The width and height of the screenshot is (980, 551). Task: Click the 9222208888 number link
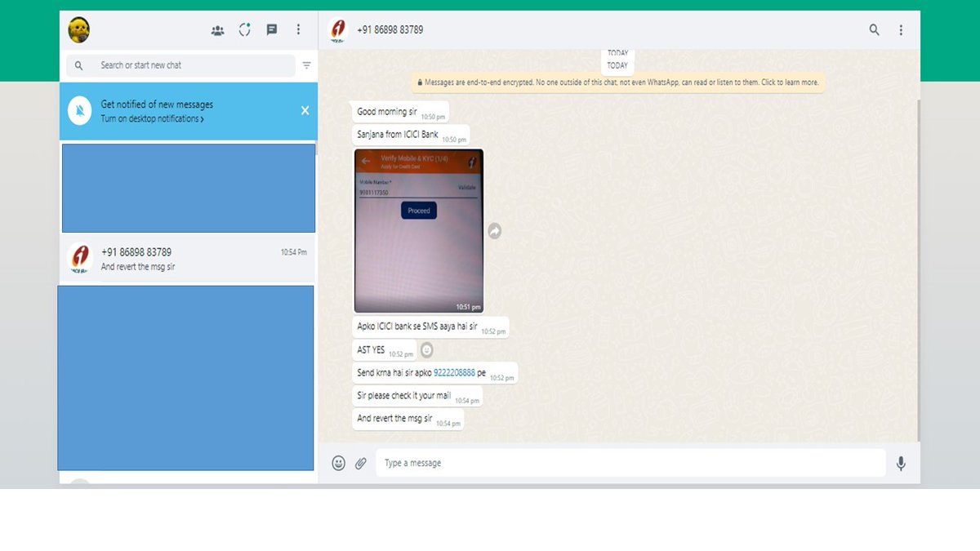(454, 373)
